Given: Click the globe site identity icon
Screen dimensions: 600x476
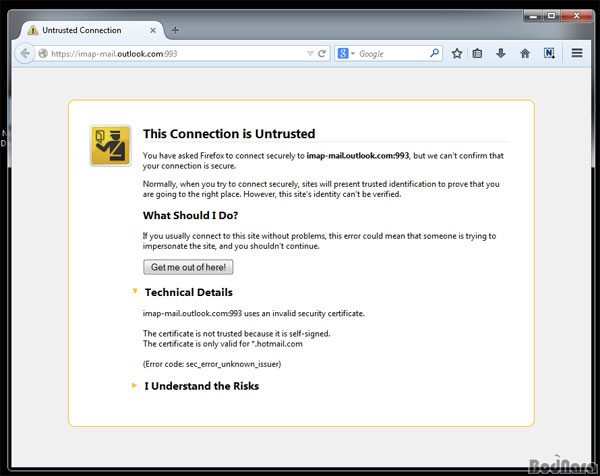Looking at the screenshot, I should coord(43,54).
